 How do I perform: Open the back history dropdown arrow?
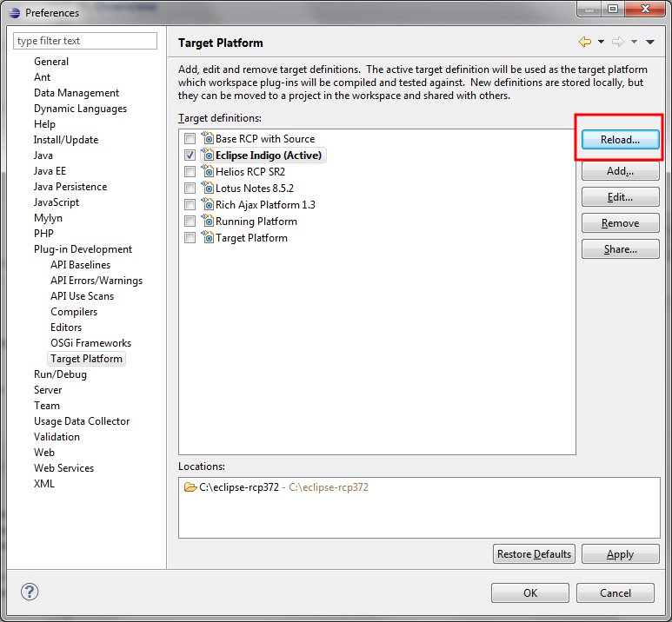601,42
